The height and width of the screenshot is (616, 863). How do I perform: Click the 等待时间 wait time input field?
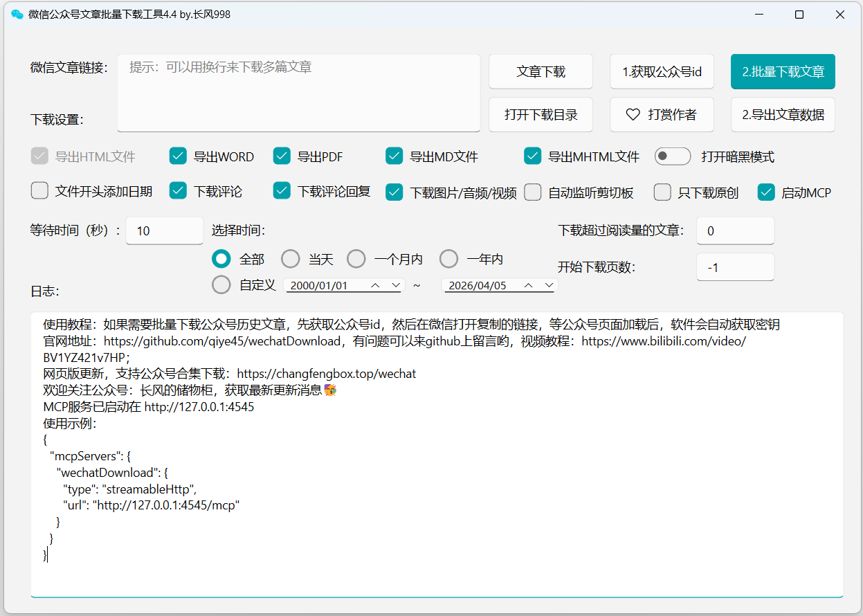point(164,230)
